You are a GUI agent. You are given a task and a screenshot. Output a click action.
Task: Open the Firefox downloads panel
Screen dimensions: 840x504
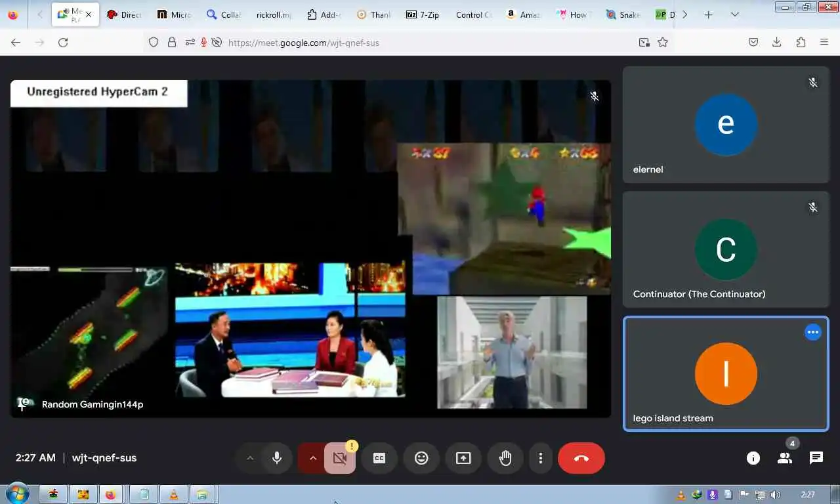pyautogui.click(x=777, y=42)
